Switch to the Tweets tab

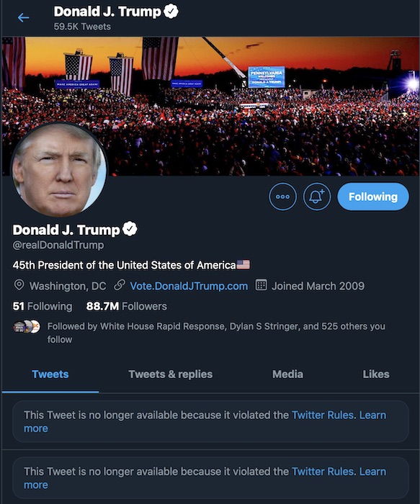point(50,374)
